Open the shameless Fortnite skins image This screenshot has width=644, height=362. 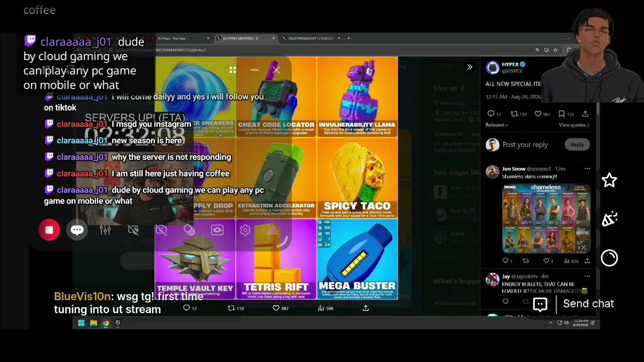(546, 218)
